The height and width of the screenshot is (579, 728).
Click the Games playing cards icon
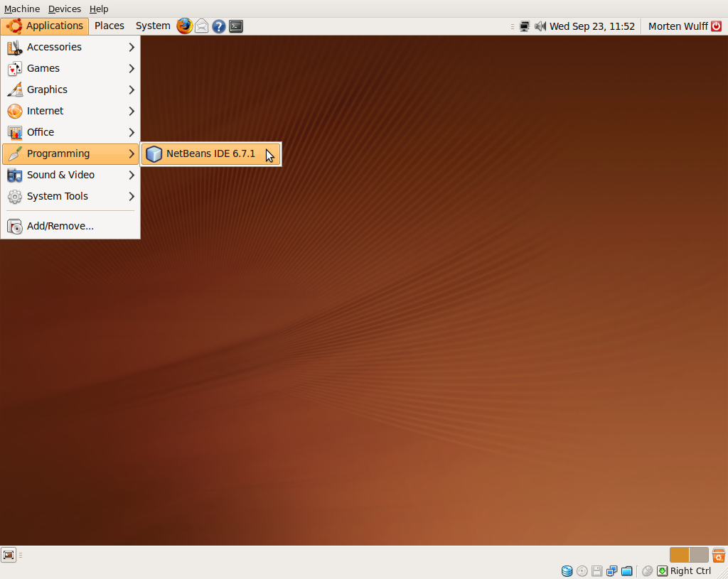15,69
